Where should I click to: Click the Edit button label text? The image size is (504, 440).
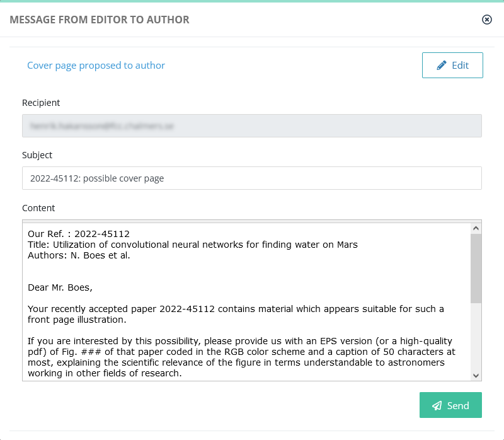pos(460,66)
